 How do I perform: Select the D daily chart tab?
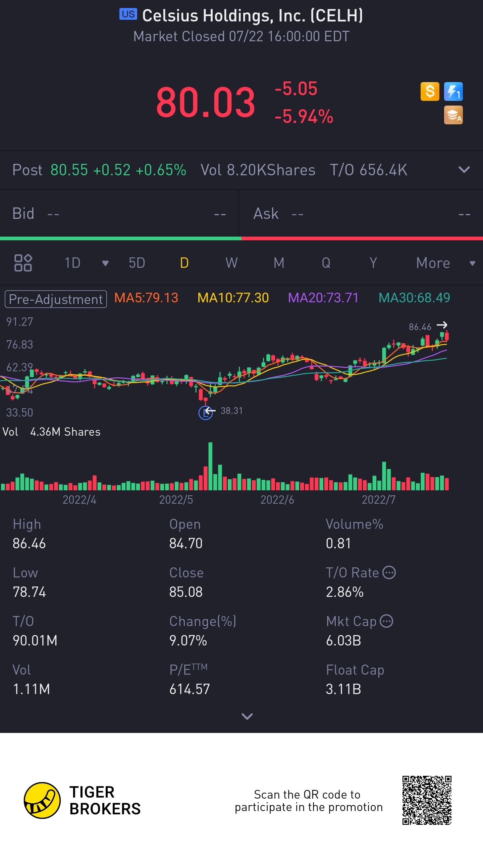tap(184, 263)
